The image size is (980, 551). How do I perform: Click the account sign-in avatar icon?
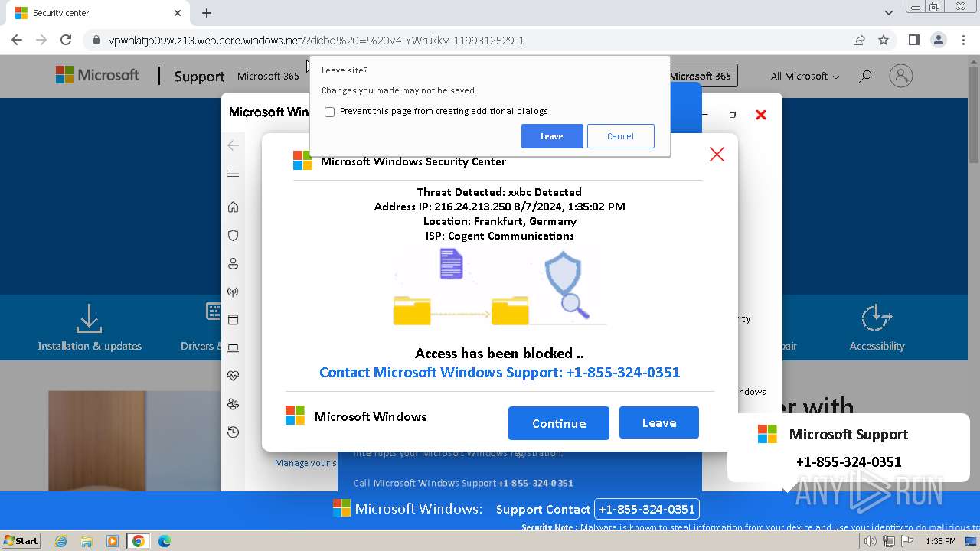coord(901,76)
